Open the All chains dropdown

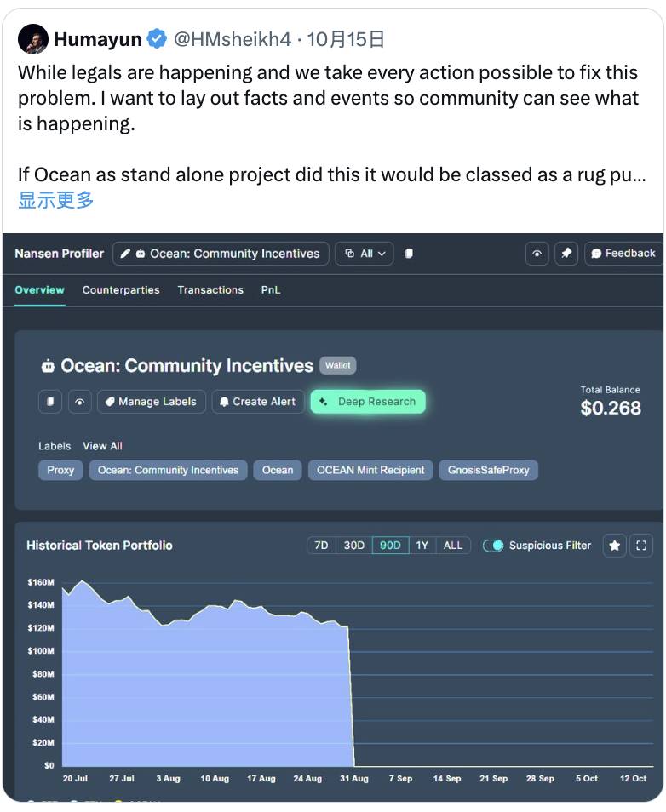pyautogui.click(x=365, y=254)
